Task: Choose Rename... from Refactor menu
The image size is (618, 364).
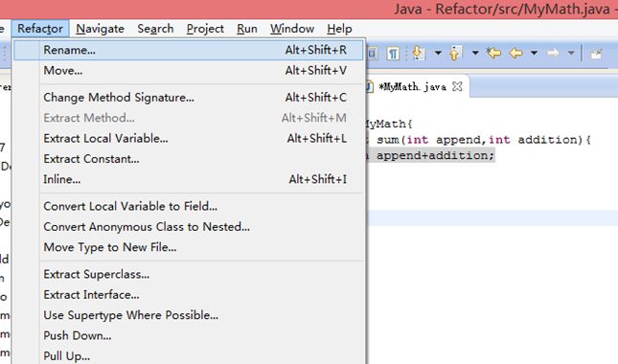Action: pyautogui.click(x=189, y=50)
